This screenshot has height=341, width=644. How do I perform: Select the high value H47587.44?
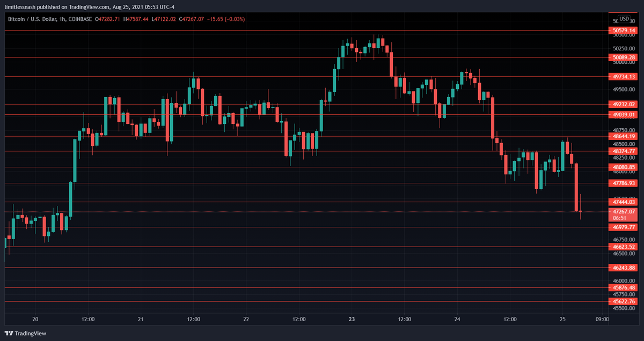coord(136,19)
